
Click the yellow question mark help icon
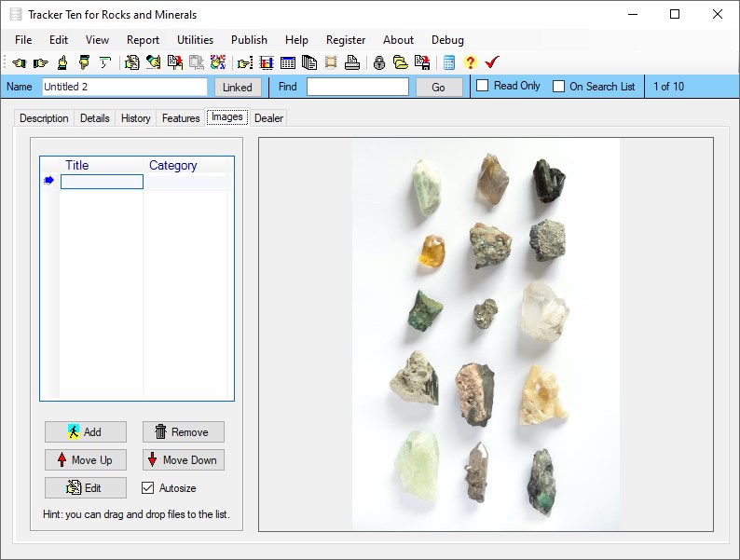[470, 62]
